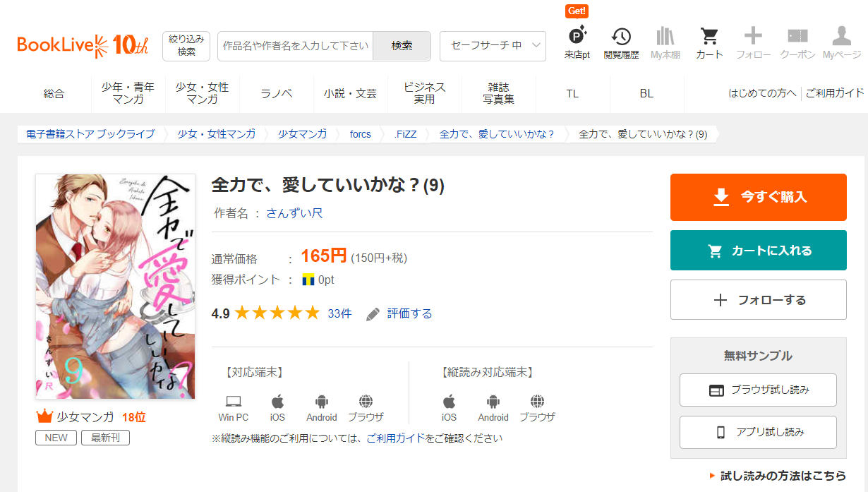The width and height of the screenshot is (868, 492).
Task: Go to 少女・女性マンガ breadcrumb
Action: 217,134
